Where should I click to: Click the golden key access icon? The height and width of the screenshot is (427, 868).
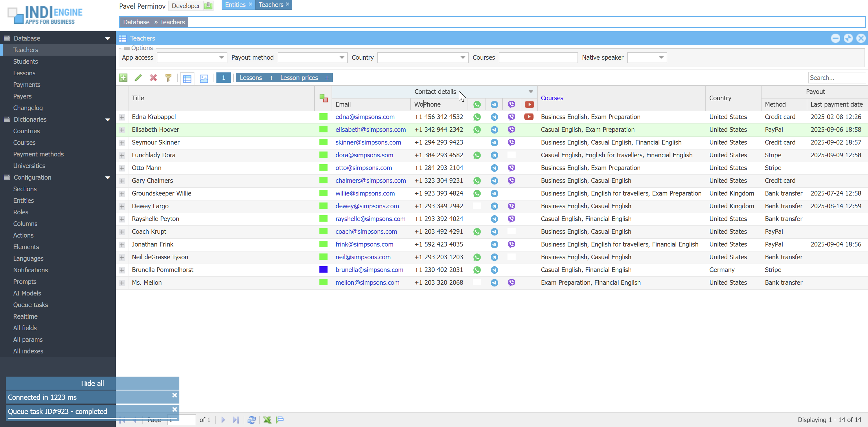click(x=168, y=78)
